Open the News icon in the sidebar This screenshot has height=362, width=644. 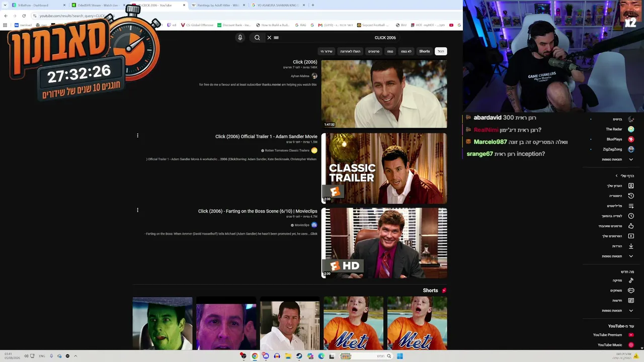point(631,301)
